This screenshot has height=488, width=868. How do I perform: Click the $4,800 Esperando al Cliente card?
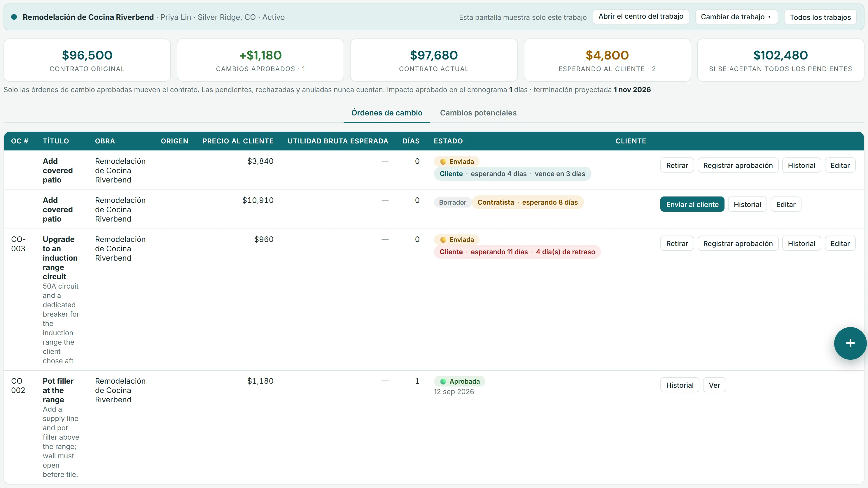[607, 60]
